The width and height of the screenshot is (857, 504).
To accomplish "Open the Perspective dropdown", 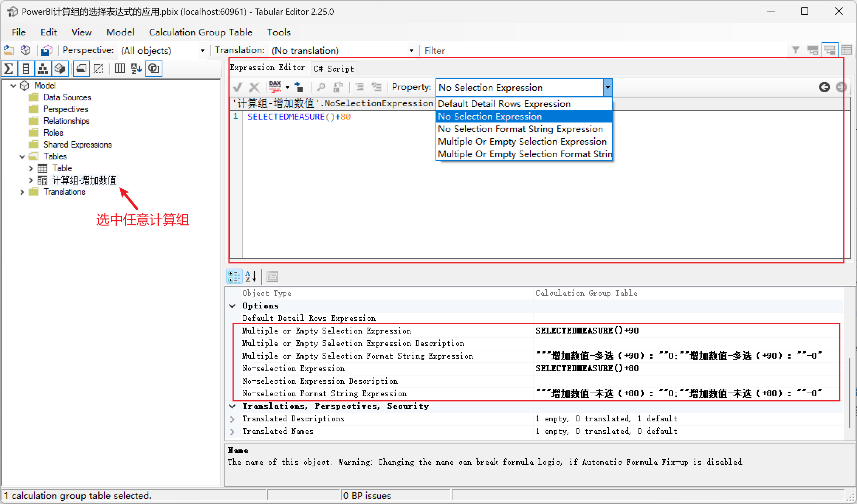I will tap(202, 51).
